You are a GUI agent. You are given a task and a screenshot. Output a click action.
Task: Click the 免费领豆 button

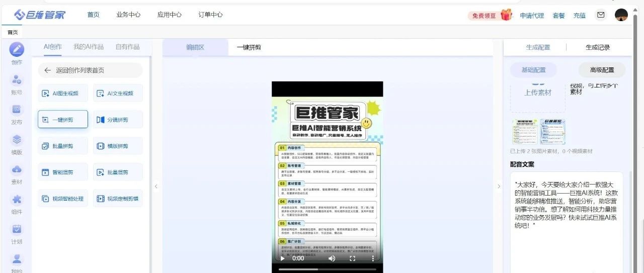point(484,16)
